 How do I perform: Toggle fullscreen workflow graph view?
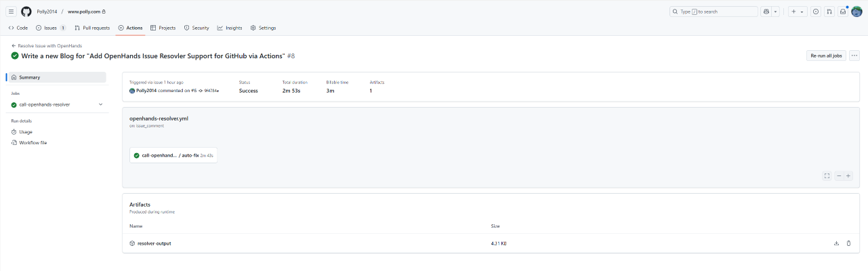(x=827, y=175)
